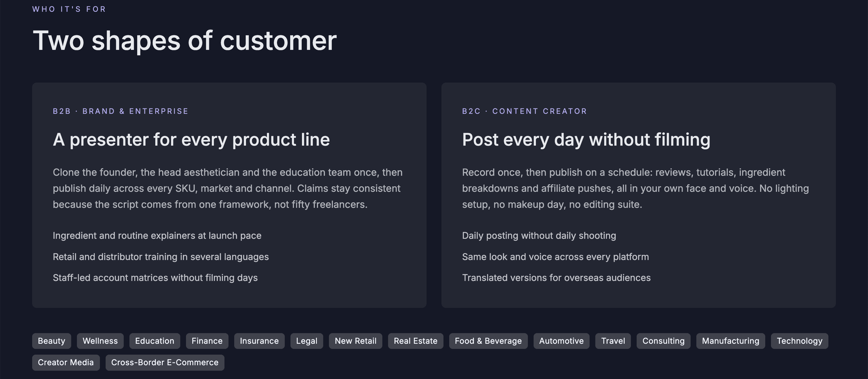Select the Manufacturing tag
The image size is (868, 379).
[731, 341]
